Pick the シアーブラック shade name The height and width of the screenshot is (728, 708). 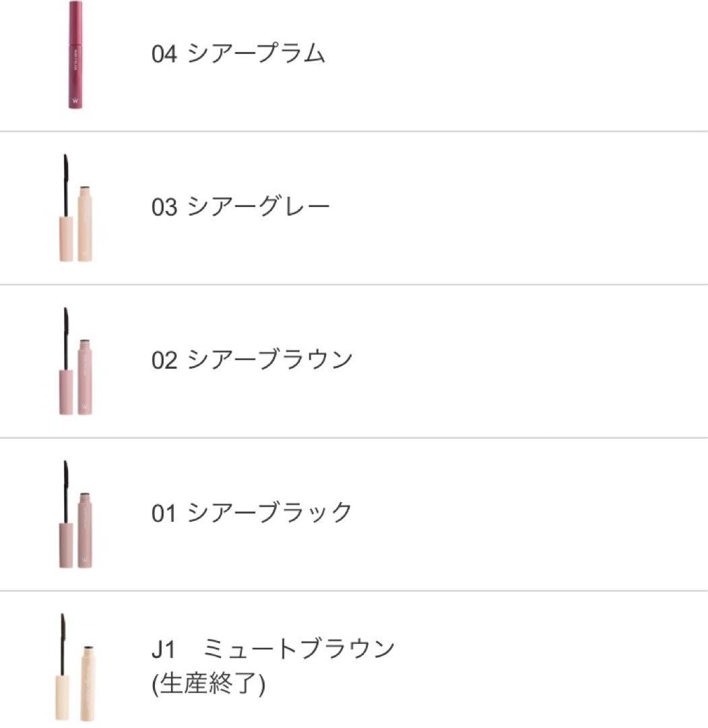[x=269, y=512]
